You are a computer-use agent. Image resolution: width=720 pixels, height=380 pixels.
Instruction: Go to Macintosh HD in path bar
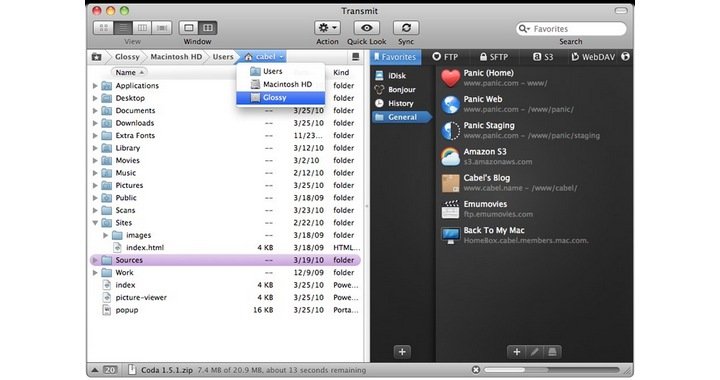[176, 57]
